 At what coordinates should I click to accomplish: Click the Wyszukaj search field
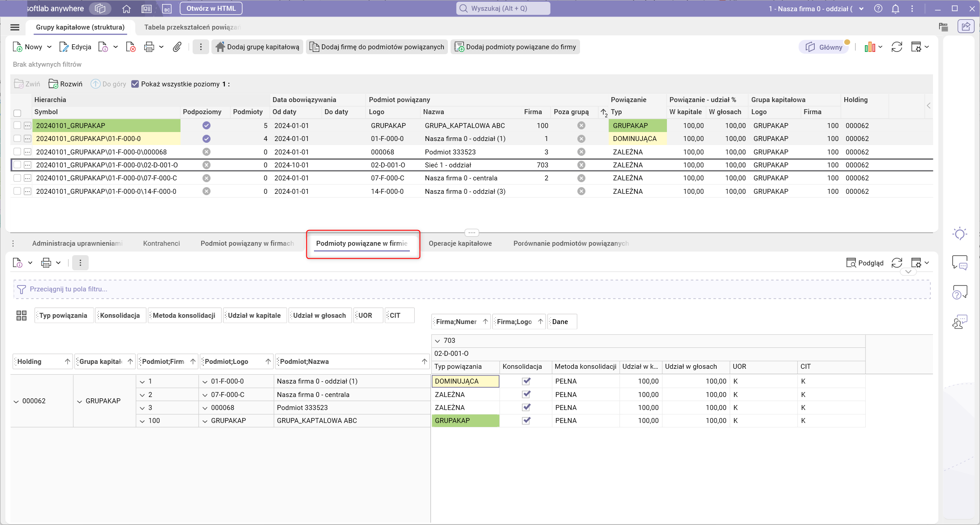(503, 9)
